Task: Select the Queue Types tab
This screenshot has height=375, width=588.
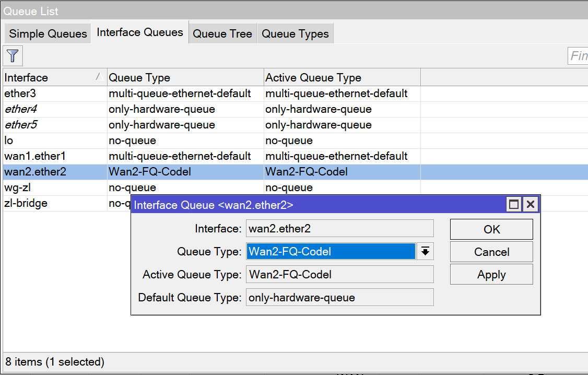Action: tap(295, 34)
